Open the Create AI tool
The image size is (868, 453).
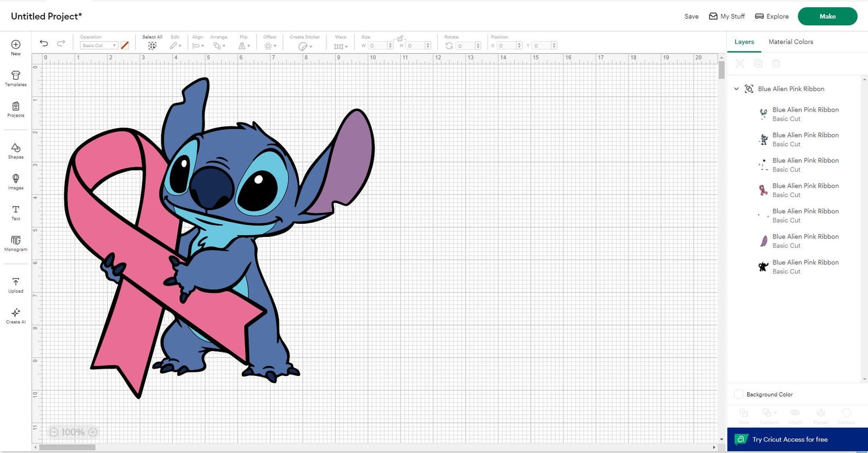(x=16, y=316)
